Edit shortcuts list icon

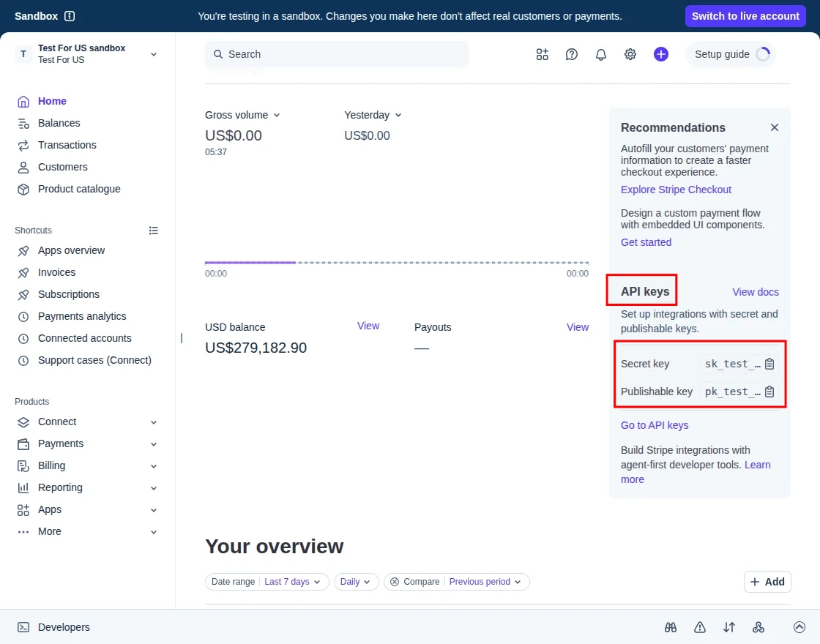click(x=153, y=231)
